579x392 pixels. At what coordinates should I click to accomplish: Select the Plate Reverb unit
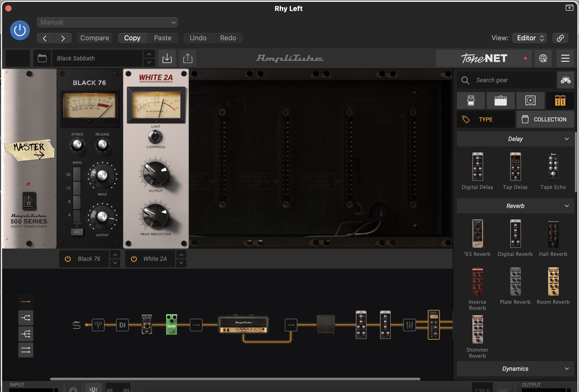515,286
